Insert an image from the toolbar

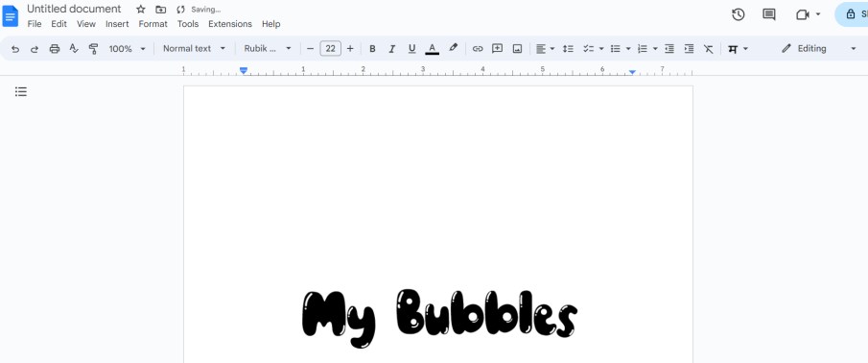[517, 49]
